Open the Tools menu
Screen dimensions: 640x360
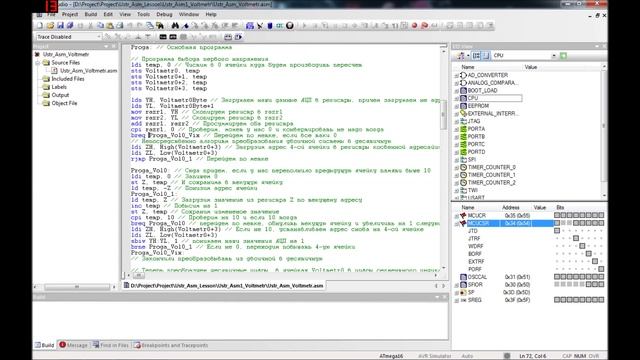(143, 14)
